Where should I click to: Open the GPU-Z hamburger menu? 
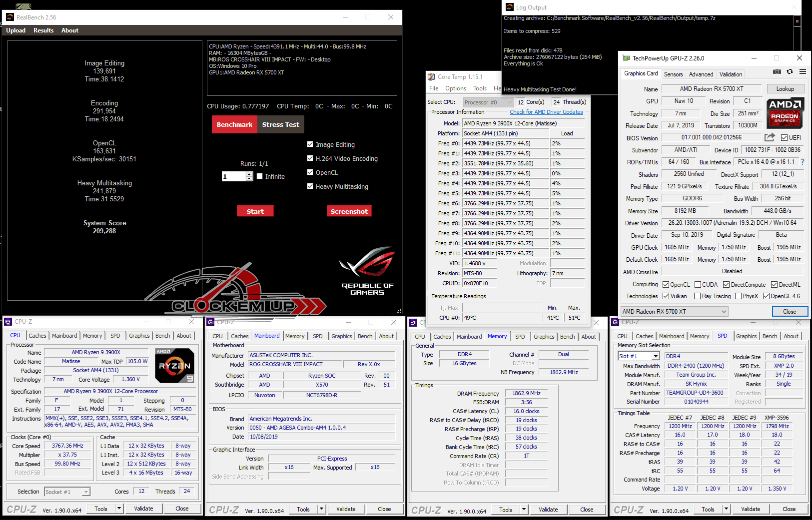[803, 72]
